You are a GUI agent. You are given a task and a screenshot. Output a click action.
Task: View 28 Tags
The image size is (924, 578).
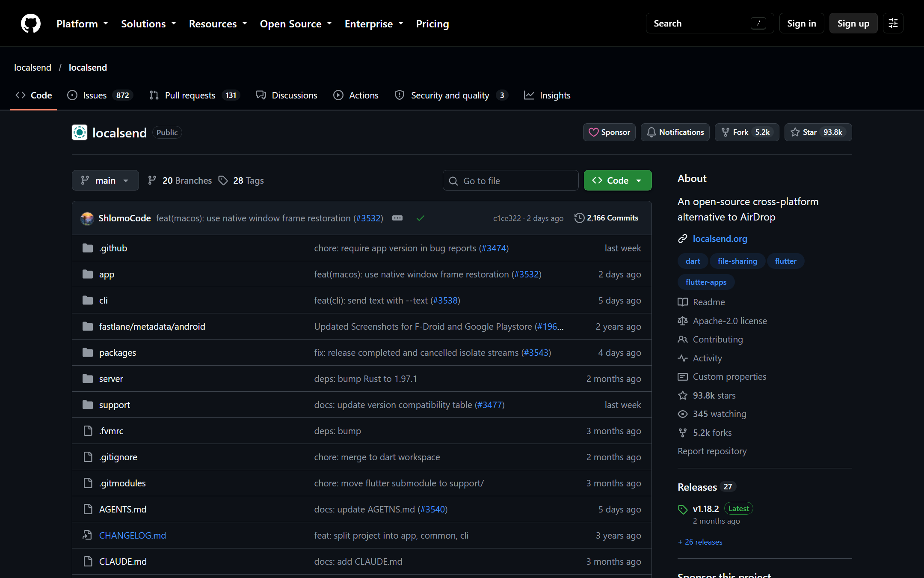tap(241, 181)
